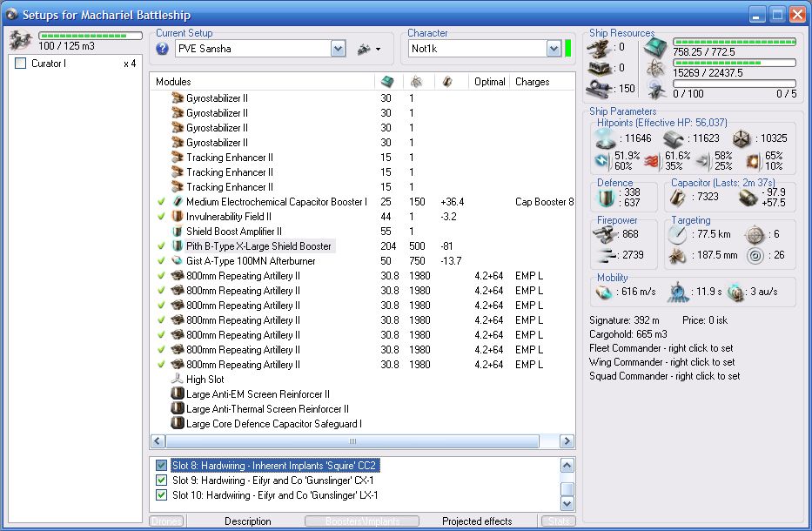
Task: Click the kinetic resistance icon
Action: pyautogui.click(x=703, y=162)
